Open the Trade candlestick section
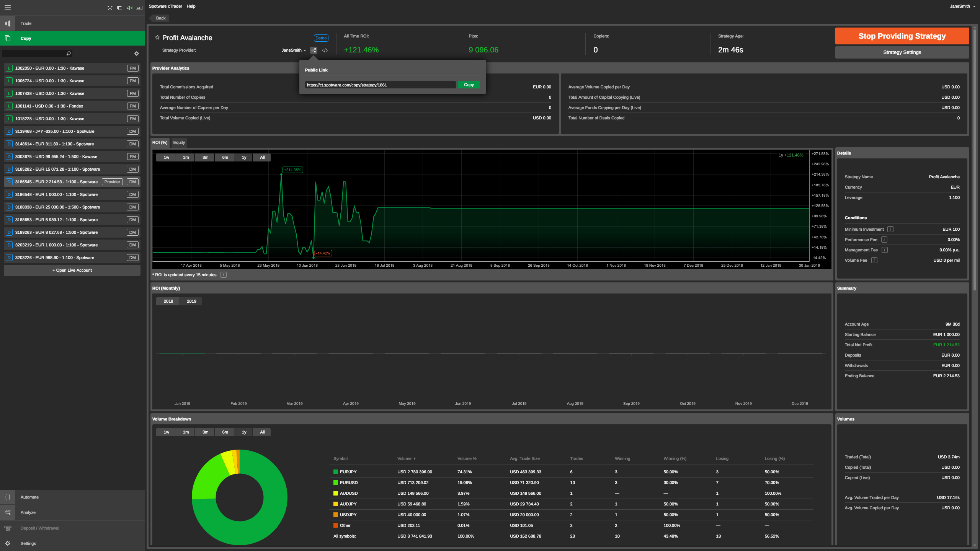Screen dimensions: 980x551 coord(8,23)
